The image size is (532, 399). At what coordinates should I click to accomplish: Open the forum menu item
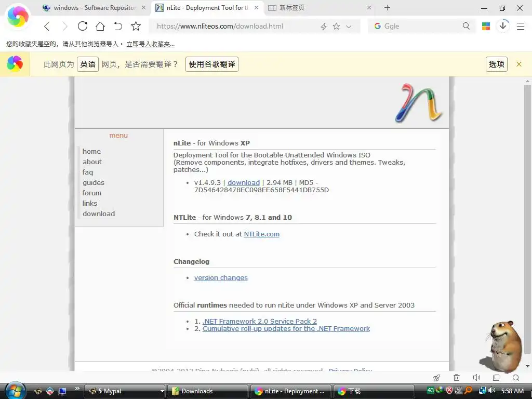pos(91,193)
